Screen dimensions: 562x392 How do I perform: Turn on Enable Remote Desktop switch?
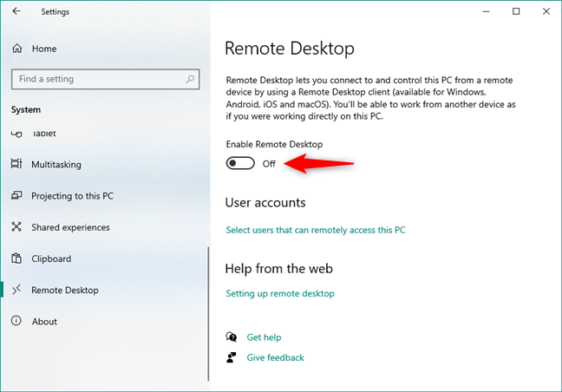(x=240, y=163)
